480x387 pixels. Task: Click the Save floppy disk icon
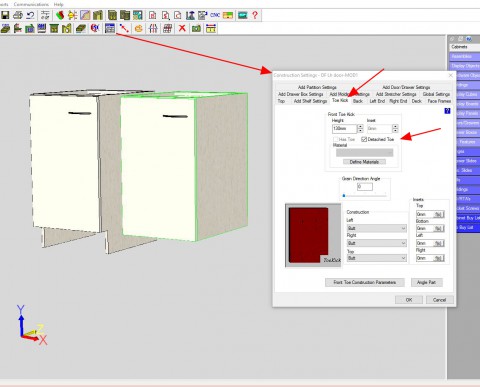pyautogui.click(x=5, y=15)
